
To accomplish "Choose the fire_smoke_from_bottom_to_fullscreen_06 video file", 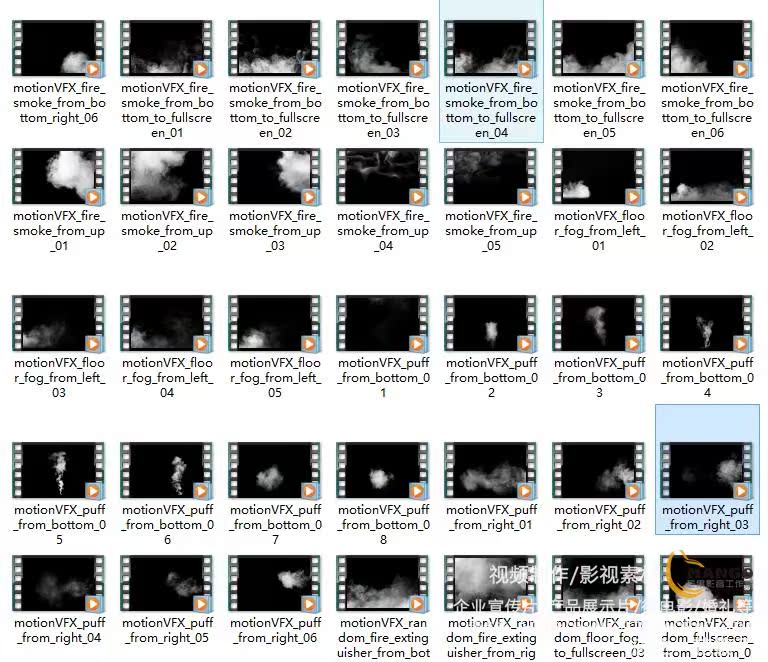I will click(707, 49).
